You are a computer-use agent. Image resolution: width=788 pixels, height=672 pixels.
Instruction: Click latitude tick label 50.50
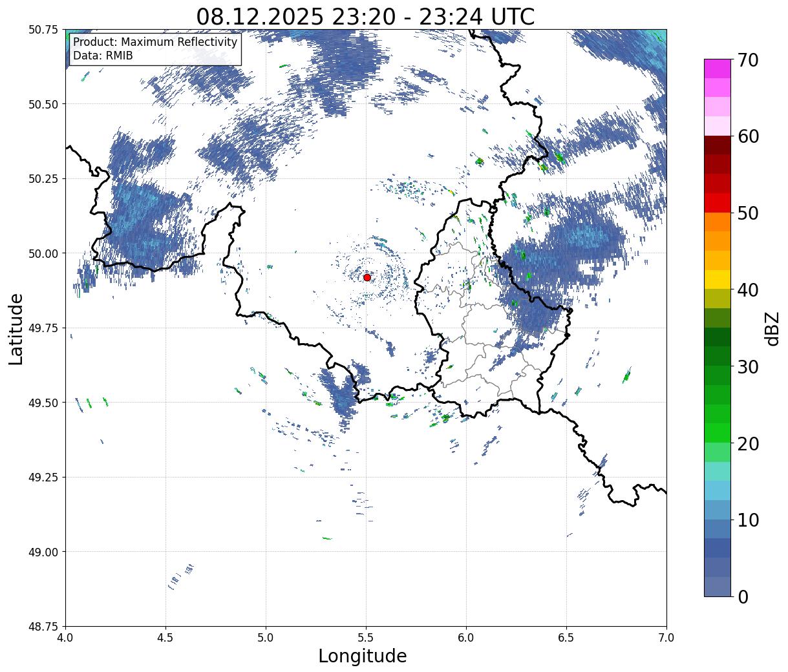click(x=43, y=104)
